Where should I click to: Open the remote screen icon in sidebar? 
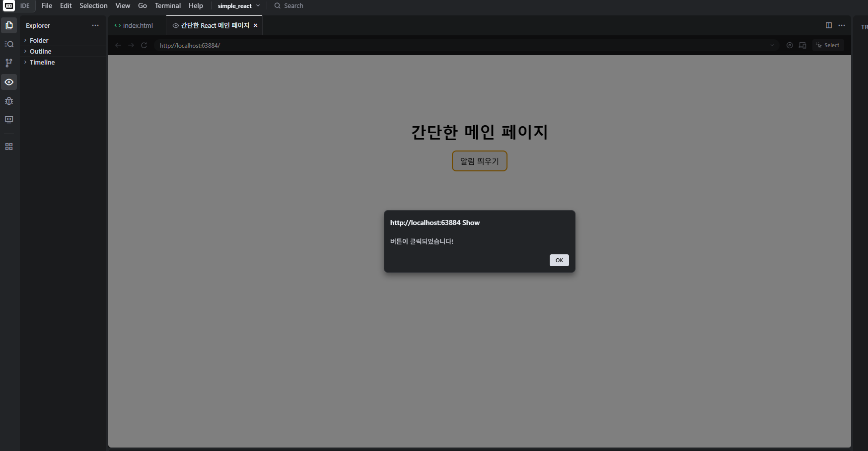click(x=9, y=120)
